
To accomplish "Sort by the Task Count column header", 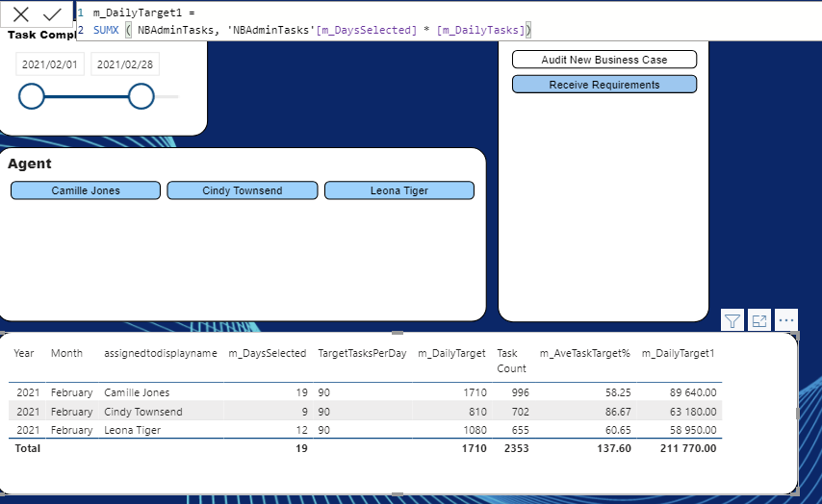I will (511, 361).
